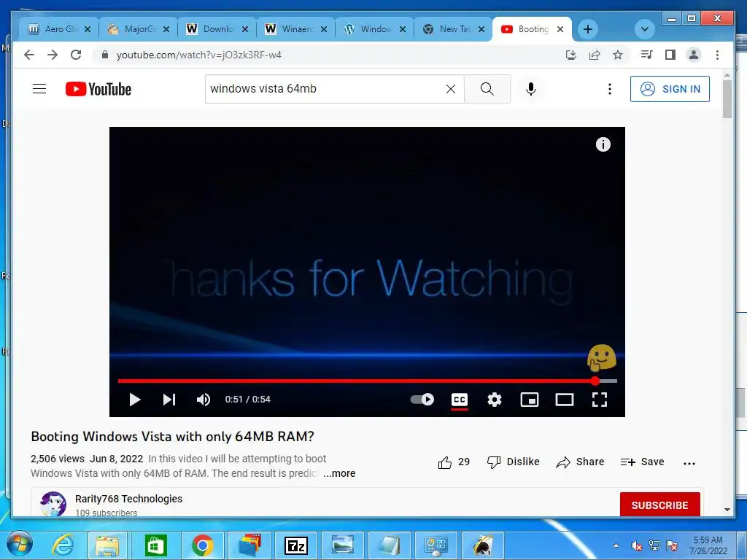747x560 pixels.
Task: Install app icon in address bar
Action: [x=570, y=55]
